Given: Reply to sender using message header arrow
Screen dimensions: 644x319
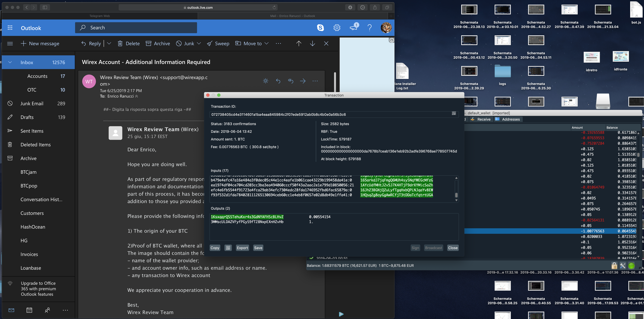Looking at the screenshot, I should tap(278, 81).
